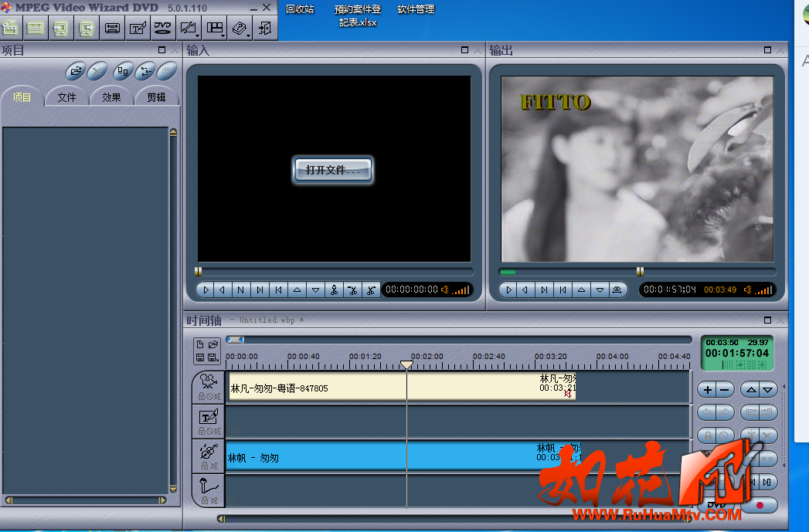Click the snapshot icon in output controls
Image resolution: width=809 pixels, height=532 pixels.
pos(617,290)
